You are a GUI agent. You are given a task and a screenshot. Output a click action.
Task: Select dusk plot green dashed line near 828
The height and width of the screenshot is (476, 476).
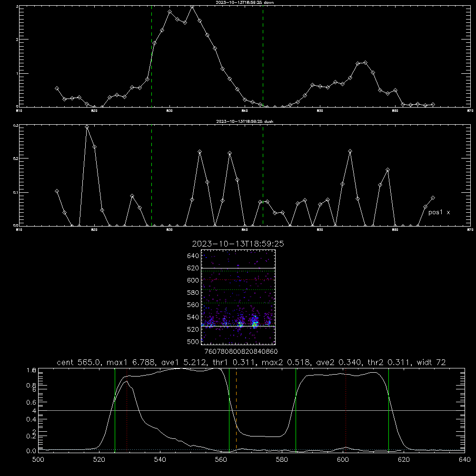click(x=151, y=175)
